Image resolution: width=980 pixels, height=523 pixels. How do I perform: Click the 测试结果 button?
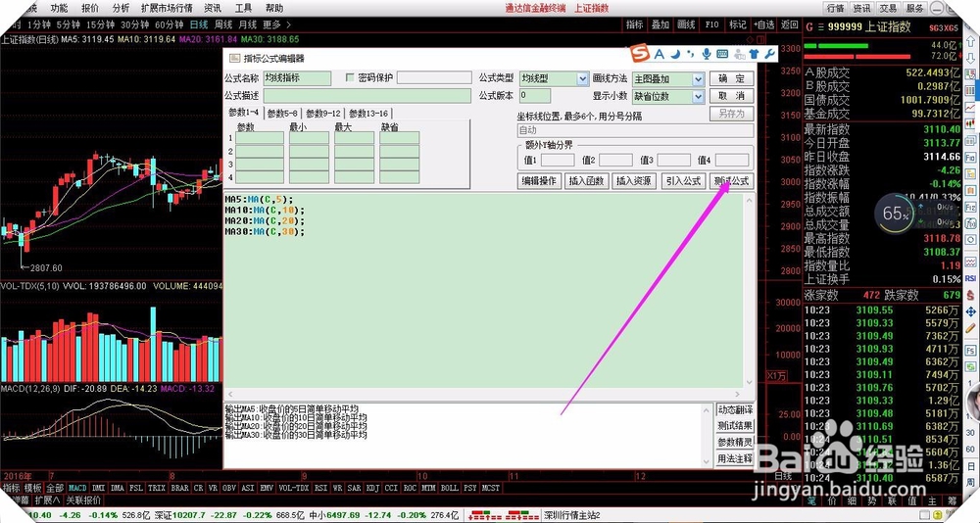tap(735, 426)
